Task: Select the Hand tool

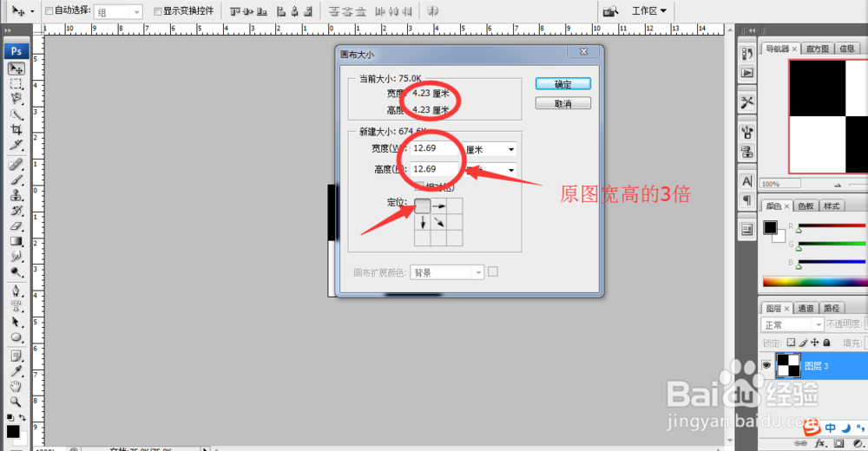Action: coord(16,386)
